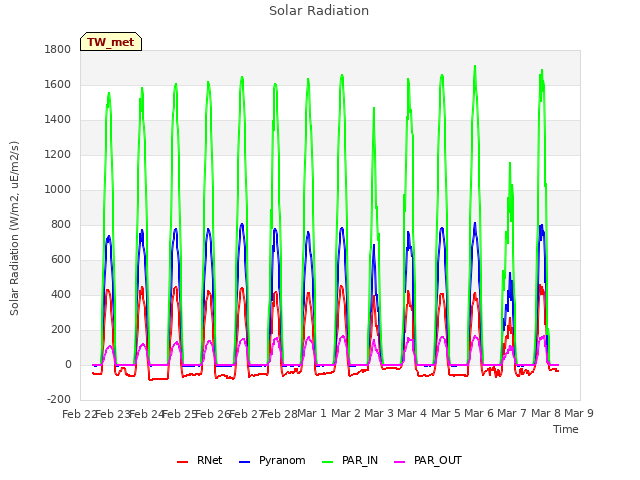
Task: Toggle the Pyranom legend entry
Action: coord(272,460)
